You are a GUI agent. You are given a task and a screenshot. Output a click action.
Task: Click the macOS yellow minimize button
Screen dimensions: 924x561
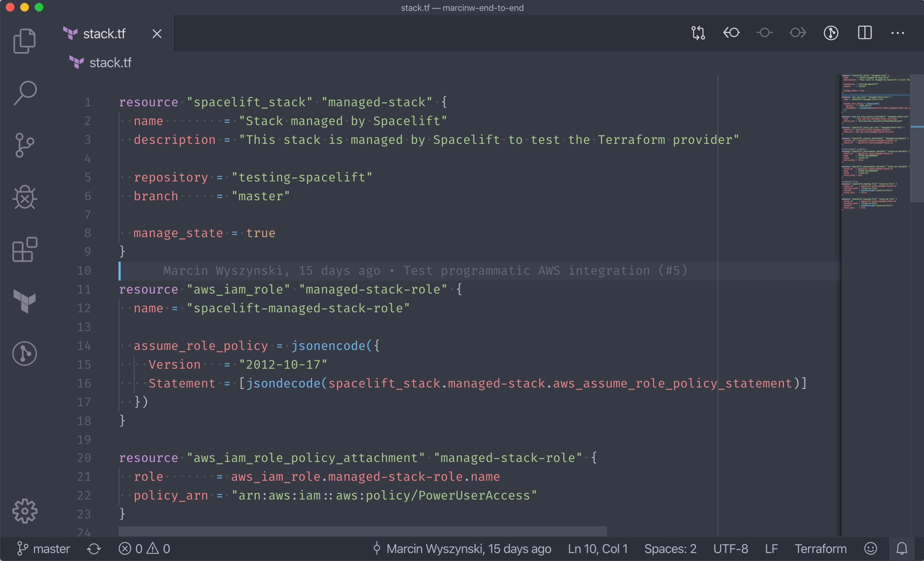point(25,8)
